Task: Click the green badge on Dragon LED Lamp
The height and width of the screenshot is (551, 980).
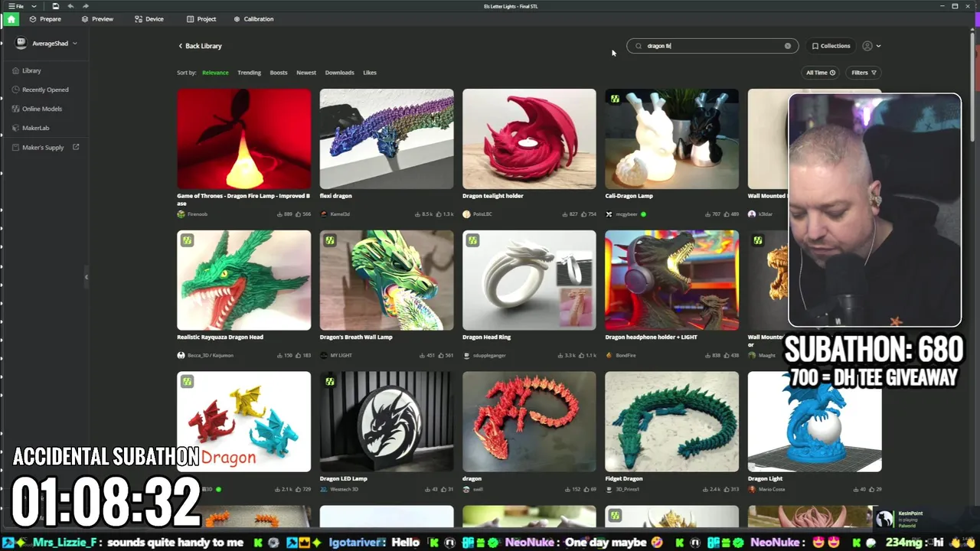Action: click(329, 381)
